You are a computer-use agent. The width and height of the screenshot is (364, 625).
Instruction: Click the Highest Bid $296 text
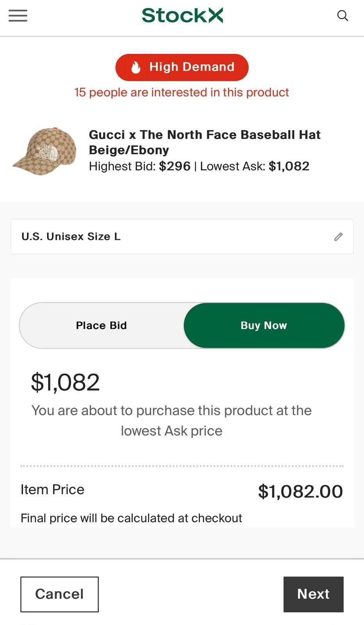tap(140, 166)
